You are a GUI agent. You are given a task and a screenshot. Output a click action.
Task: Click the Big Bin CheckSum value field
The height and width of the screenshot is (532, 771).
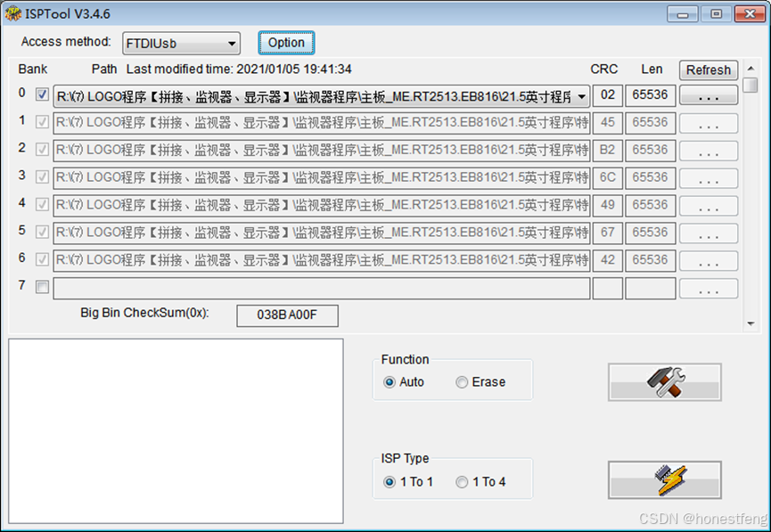click(287, 315)
